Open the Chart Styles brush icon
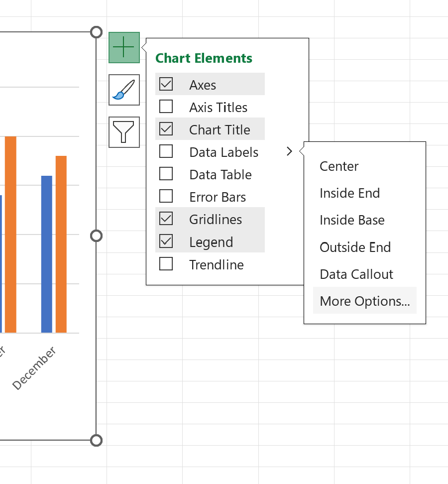 coord(124,90)
